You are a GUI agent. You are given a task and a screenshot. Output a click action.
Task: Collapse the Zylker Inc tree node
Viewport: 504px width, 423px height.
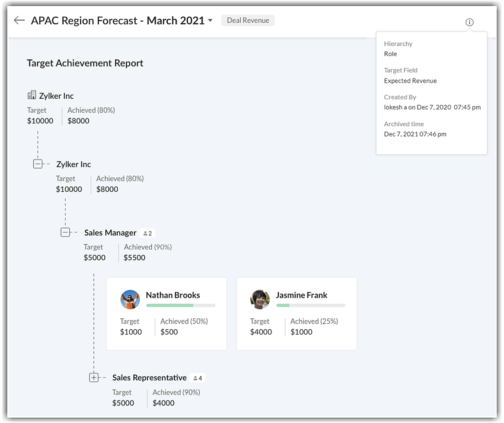tap(38, 164)
